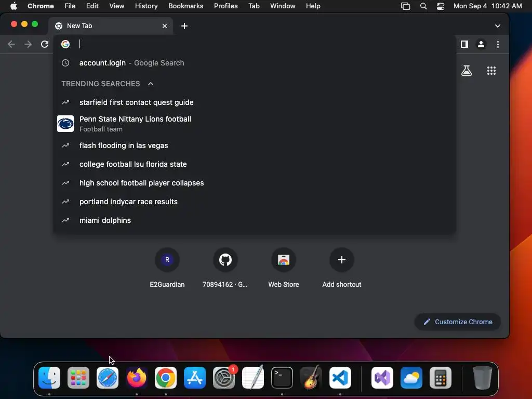Open the GitHub 70894162 shortcut
532x399 pixels.
tap(225, 268)
